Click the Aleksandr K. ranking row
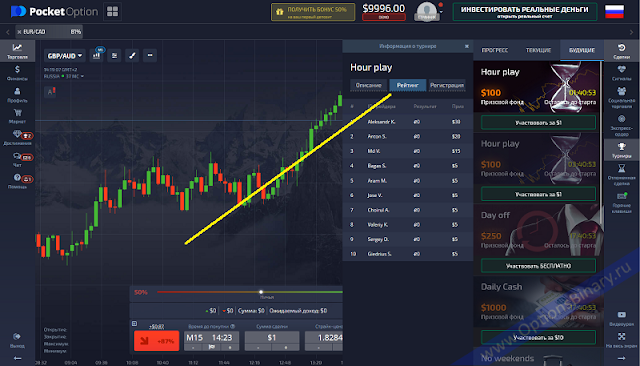This screenshot has height=366, width=640. pyautogui.click(x=407, y=122)
